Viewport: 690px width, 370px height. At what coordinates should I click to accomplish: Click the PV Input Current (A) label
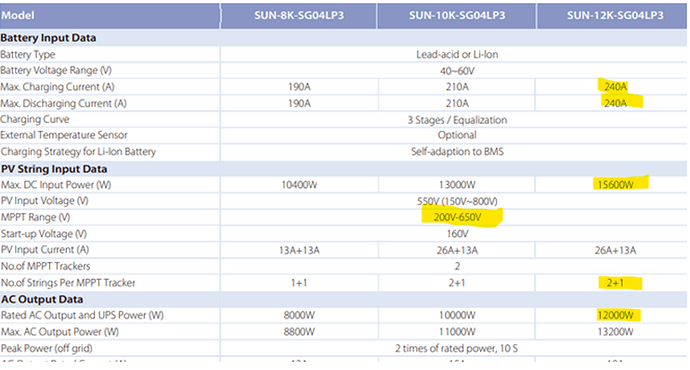click(x=44, y=249)
